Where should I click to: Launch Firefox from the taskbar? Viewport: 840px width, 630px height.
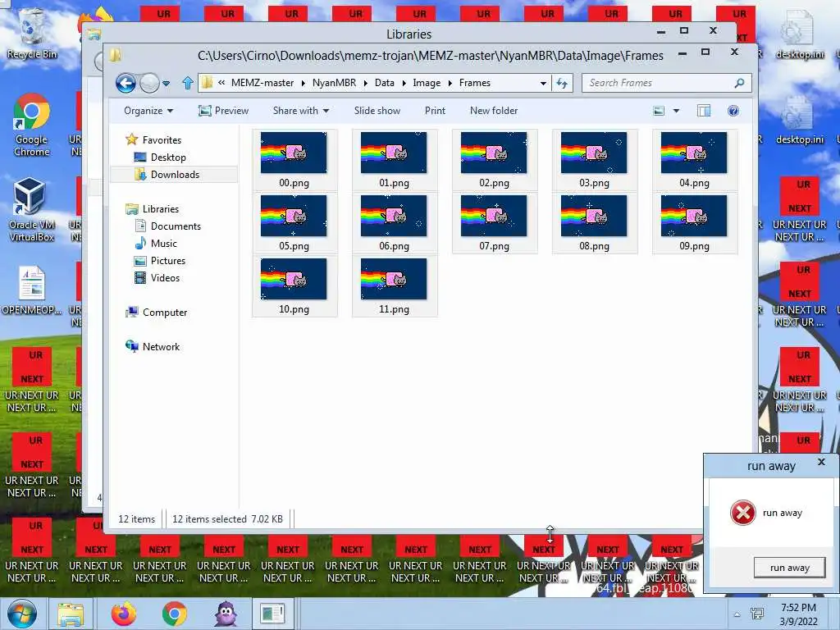[x=124, y=614]
